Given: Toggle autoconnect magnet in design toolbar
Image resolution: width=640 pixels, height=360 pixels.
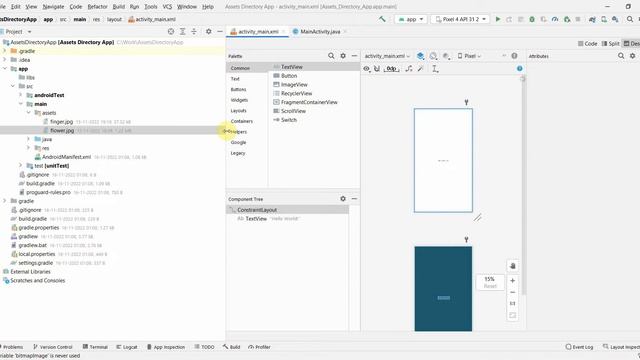Looking at the screenshot, I should pos(377,69).
